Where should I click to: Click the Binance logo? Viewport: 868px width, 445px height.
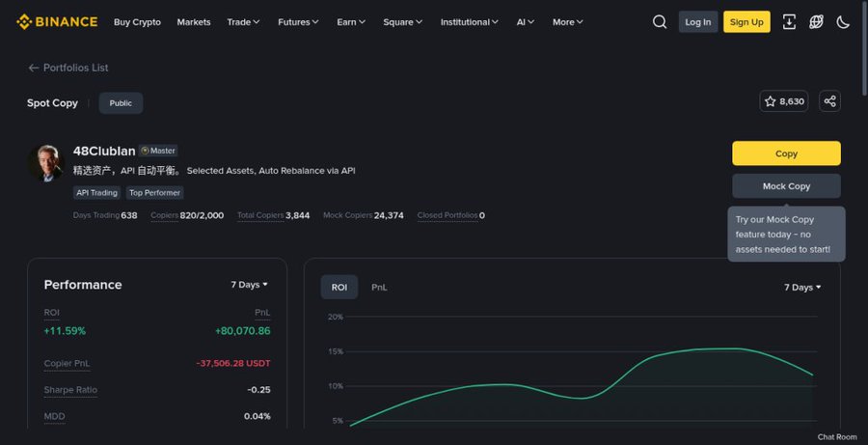(x=57, y=21)
